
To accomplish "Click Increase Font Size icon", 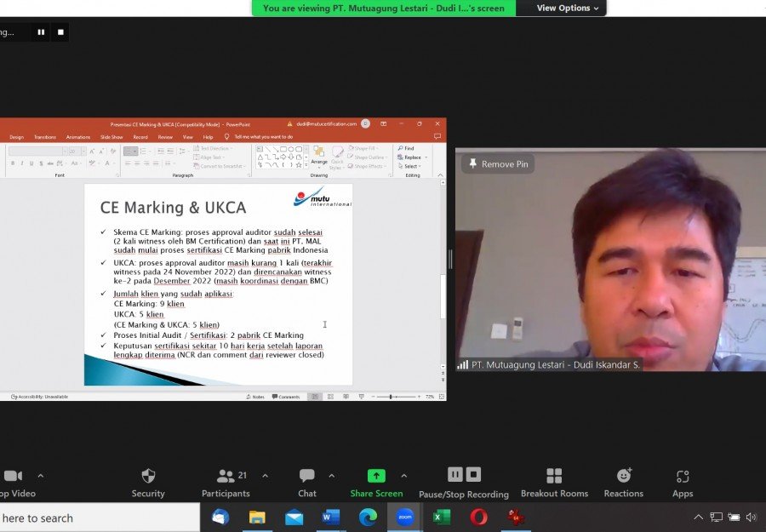I will [92, 152].
